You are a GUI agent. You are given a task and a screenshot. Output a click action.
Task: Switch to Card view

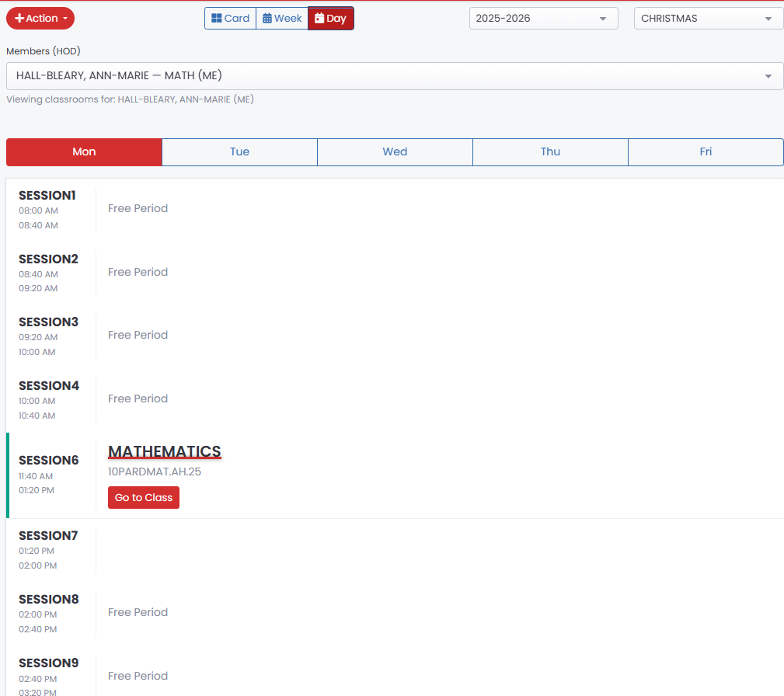231,19
